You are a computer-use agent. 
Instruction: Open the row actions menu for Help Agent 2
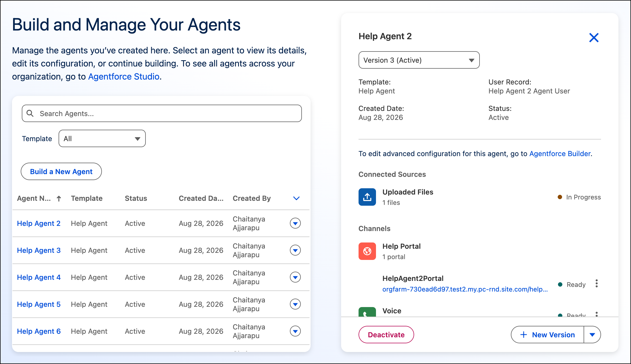[x=295, y=223]
